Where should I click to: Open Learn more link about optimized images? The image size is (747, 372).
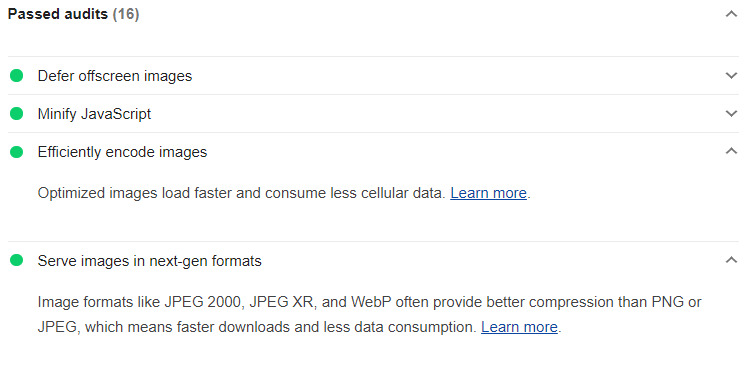click(488, 193)
